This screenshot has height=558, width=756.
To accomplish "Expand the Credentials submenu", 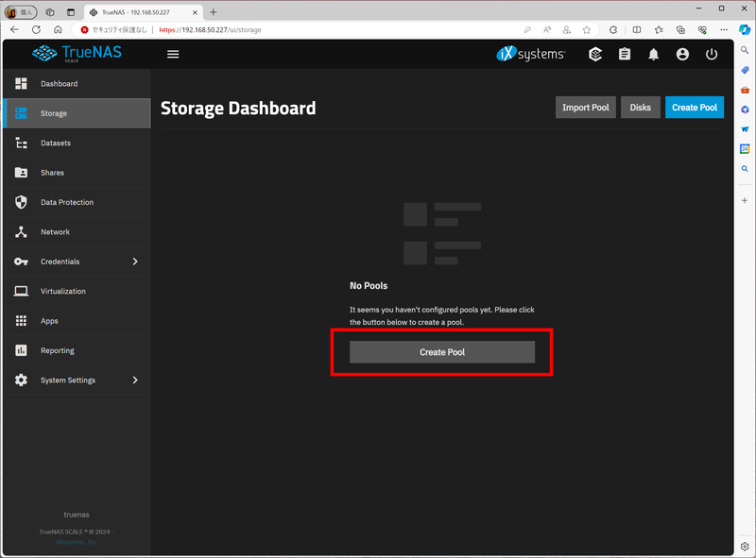I will coord(135,262).
